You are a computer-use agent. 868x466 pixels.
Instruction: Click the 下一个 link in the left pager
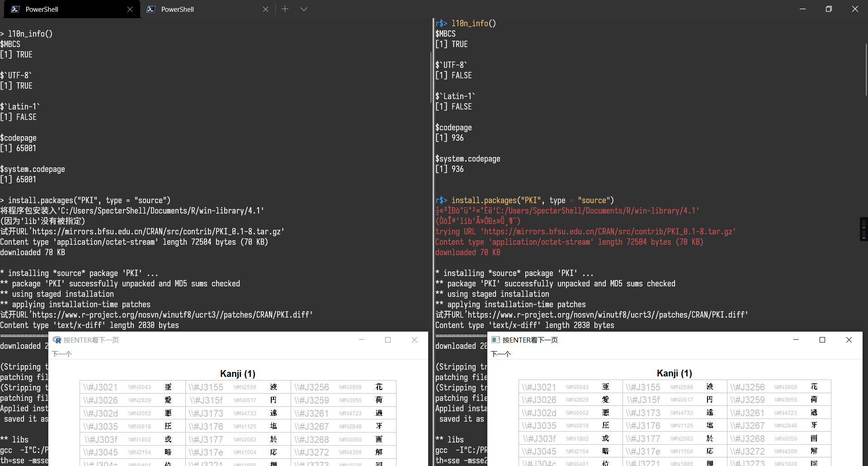[x=62, y=354]
